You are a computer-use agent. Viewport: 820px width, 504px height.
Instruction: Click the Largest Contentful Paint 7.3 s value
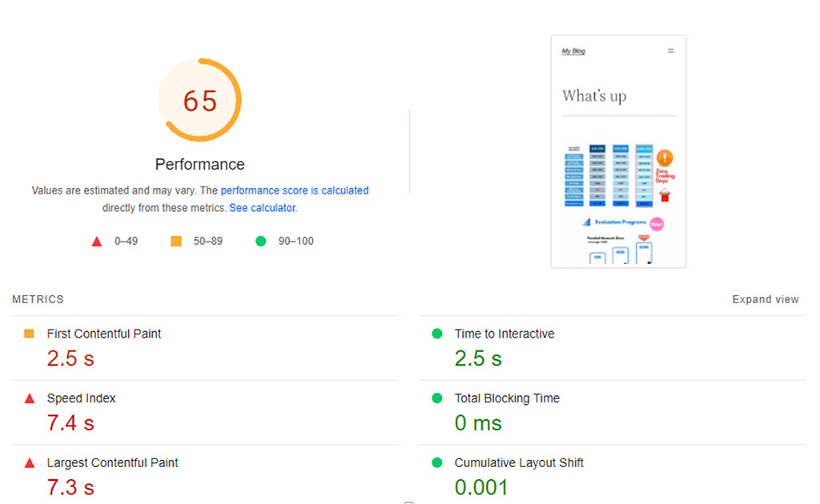(70, 487)
